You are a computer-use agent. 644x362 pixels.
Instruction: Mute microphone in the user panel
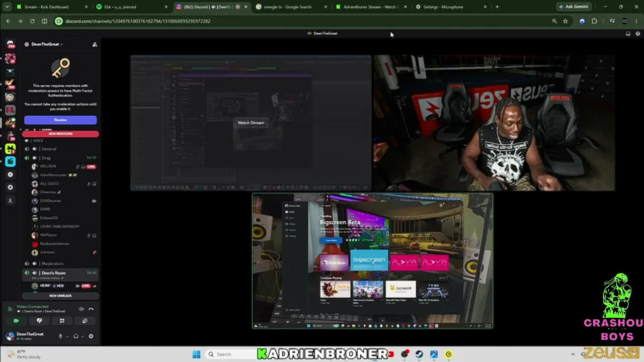coord(60,336)
